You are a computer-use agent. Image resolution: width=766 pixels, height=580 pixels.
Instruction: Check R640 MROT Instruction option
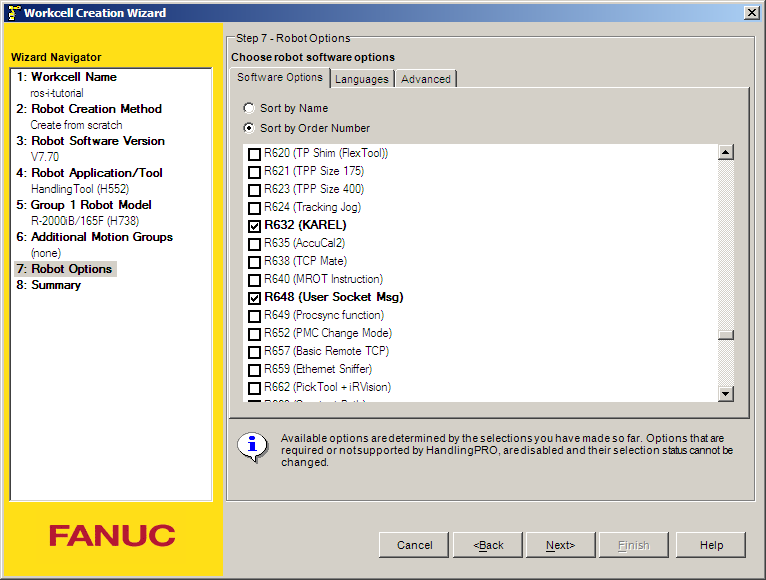click(255, 280)
